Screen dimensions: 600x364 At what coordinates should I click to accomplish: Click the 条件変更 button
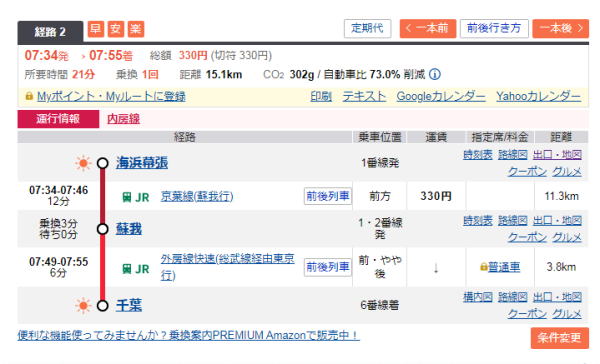pos(559,338)
